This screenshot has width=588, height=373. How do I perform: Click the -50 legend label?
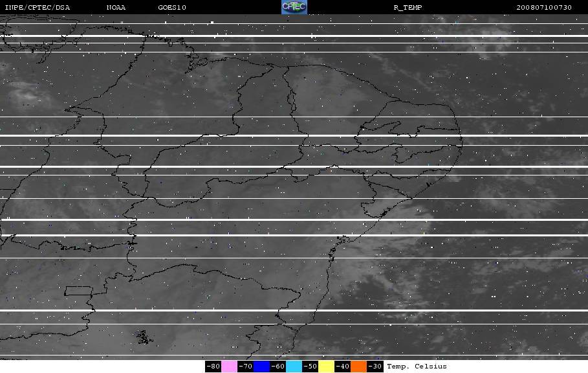pos(310,367)
